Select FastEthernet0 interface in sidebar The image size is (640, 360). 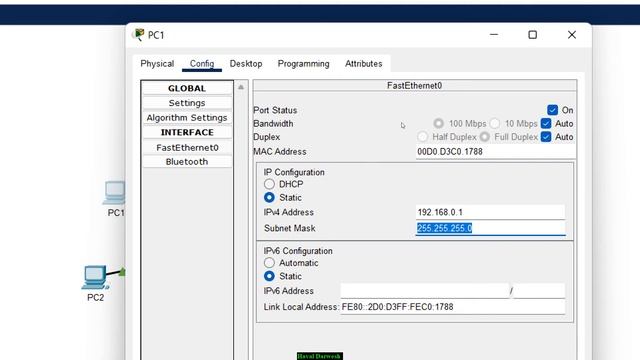pyautogui.click(x=187, y=147)
